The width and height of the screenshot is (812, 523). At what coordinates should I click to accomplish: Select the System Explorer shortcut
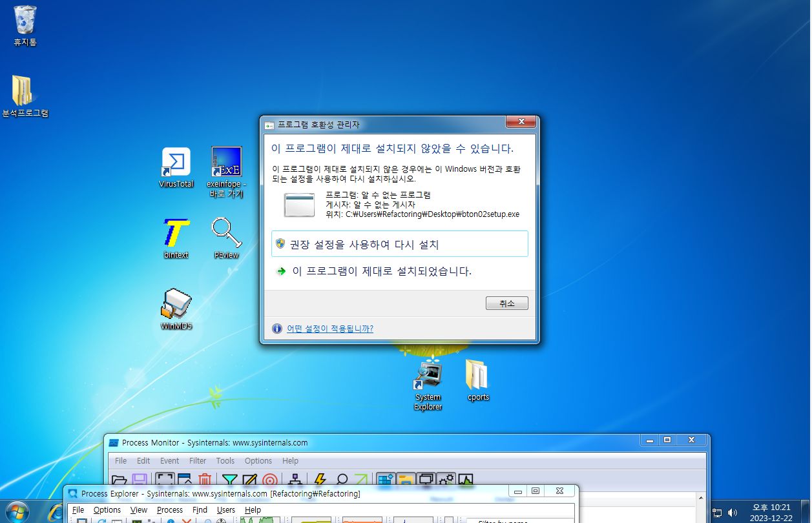(x=428, y=385)
